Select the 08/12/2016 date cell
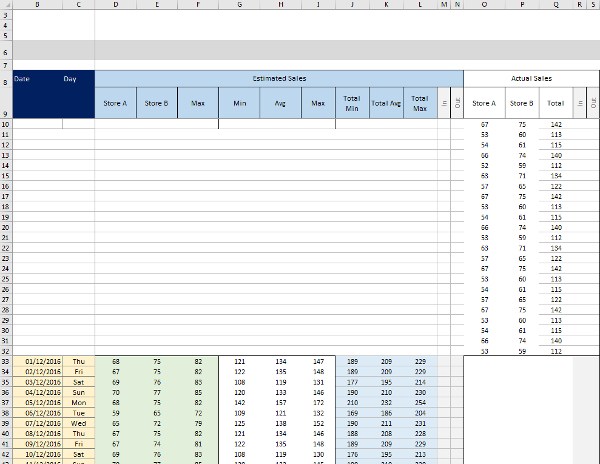 [38, 433]
